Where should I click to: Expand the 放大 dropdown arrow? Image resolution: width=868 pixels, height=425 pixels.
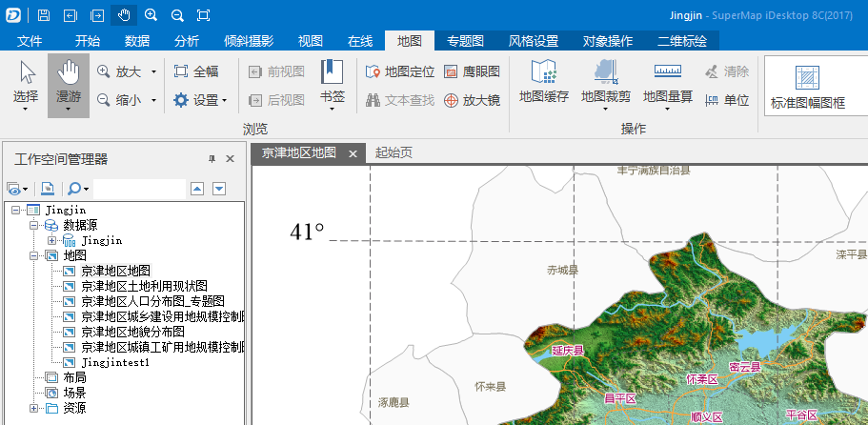(x=154, y=71)
